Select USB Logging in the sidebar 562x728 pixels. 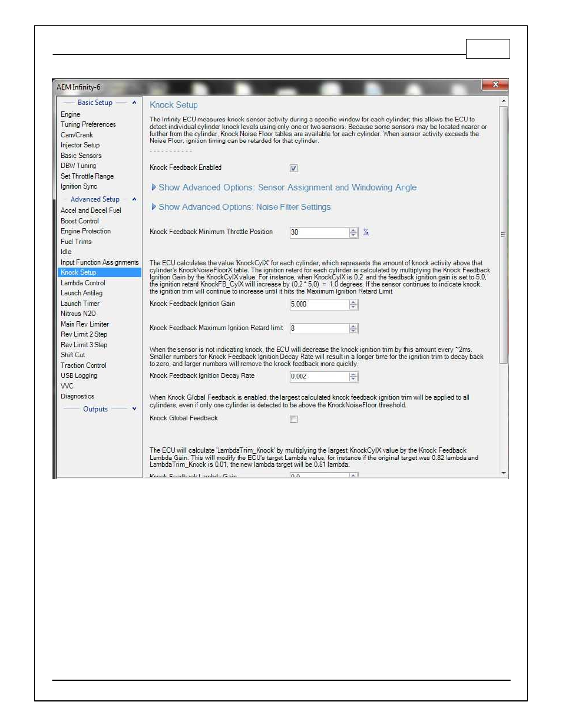pyautogui.click(x=79, y=375)
